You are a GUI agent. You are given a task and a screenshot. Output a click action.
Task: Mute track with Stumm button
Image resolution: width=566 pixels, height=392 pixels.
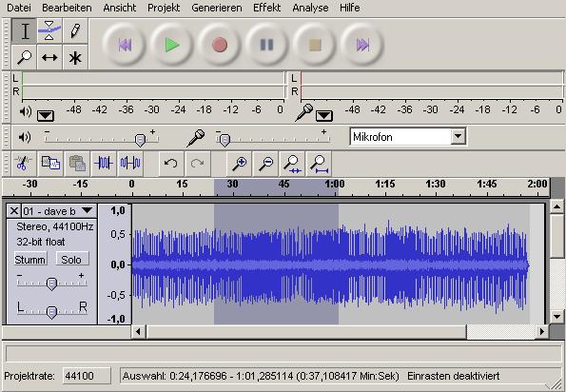click(x=30, y=259)
